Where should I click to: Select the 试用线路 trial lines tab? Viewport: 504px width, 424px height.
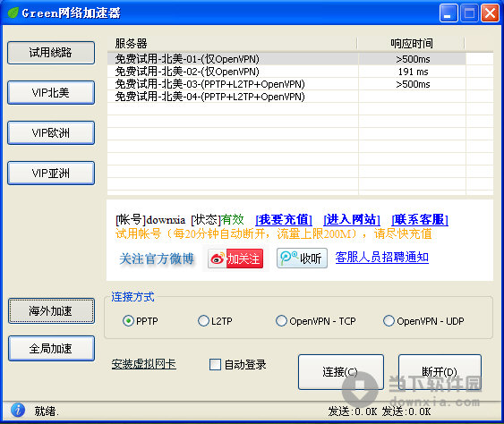(x=51, y=53)
